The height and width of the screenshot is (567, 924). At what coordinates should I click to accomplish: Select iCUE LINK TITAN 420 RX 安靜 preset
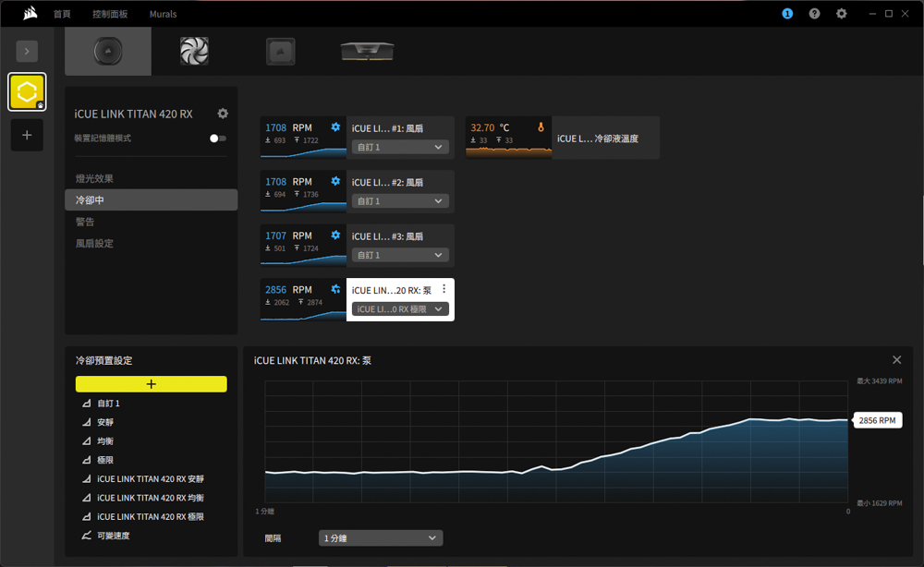pyautogui.click(x=152, y=478)
